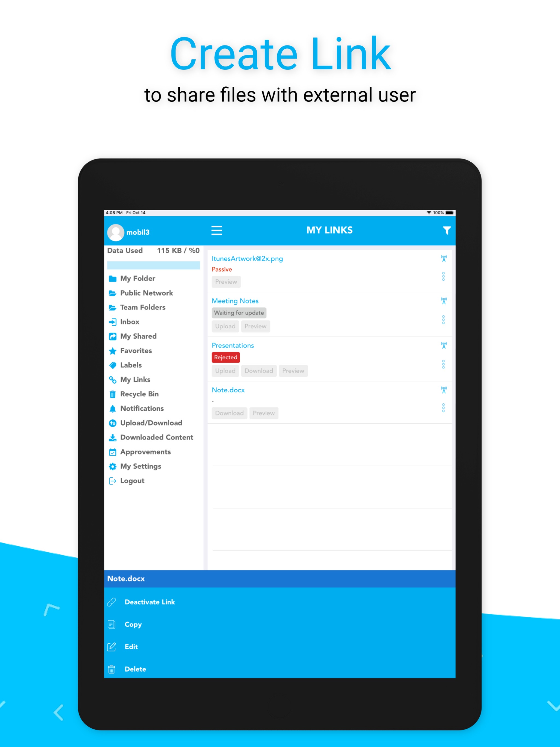
Task: Click the Deactivate Link option
Action: click(x=149, y=601)
